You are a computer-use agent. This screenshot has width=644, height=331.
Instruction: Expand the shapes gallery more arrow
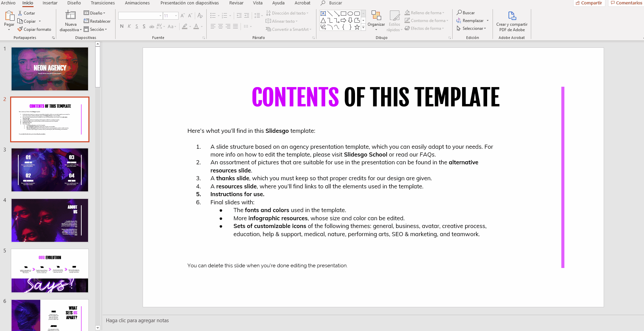coord(363,28)
